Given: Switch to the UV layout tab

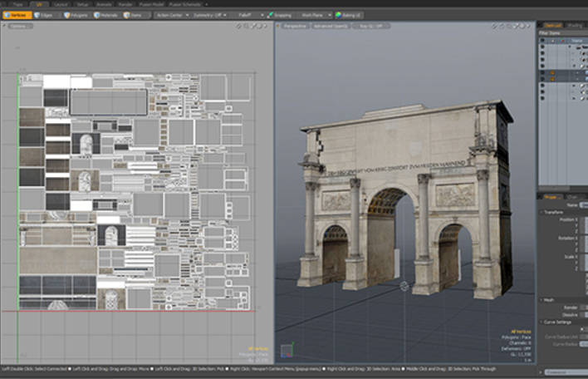Looking at the screenshot, I should [39, 4].
